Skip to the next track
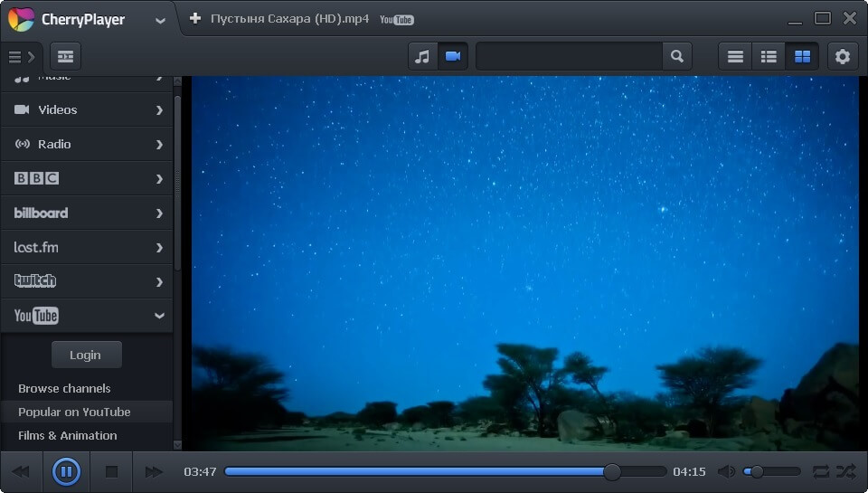The height and width of the screenshot is (493, 868). click(154, 471)
